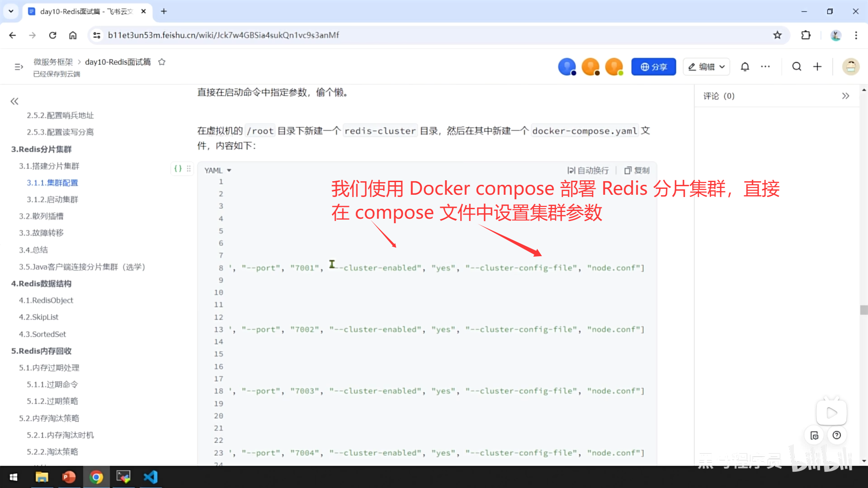Click the star icon to favorite the document
This screenshot has height=488, width=868.
click(162, 62)
